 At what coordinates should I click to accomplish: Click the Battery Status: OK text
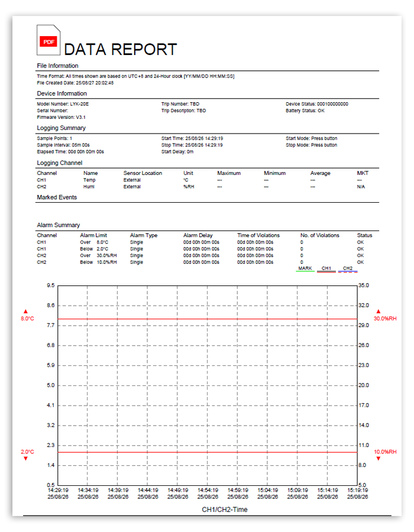click(305, 111)
